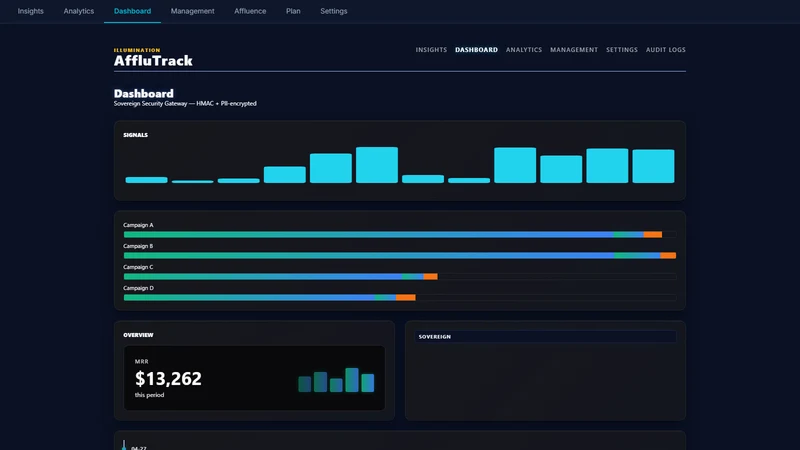Screen dimensions: 800x450
Task: Click the MRR mini bar chart
Action: tap(336, 380)
